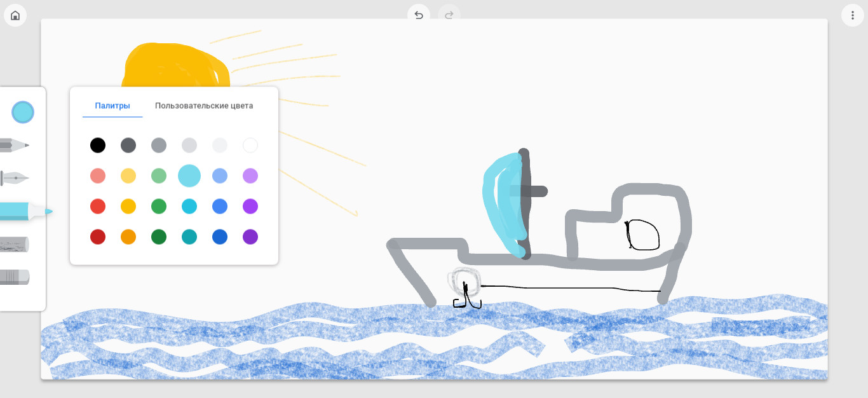Pick the black color swatch
This screenshot has height=398, width=868.
(x=97, y=146)
